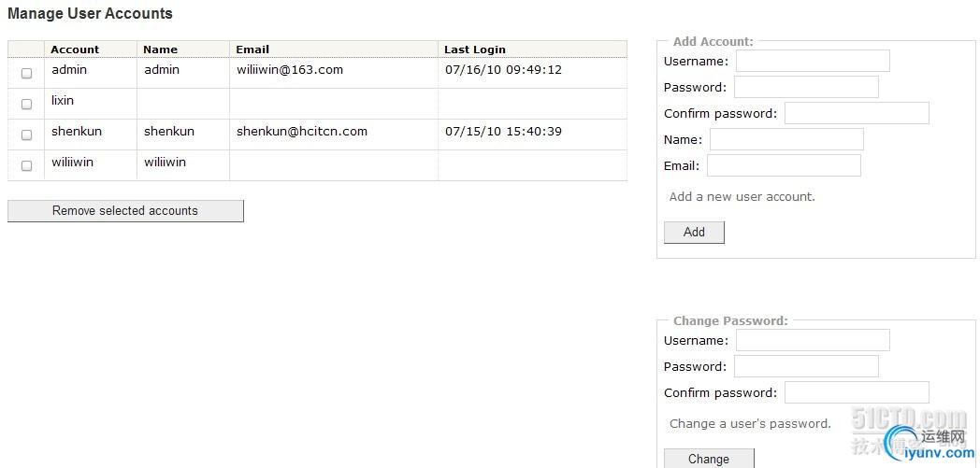980x468 pixels.
Task: Focus Username field in Change Password
Action: (813, 341)
